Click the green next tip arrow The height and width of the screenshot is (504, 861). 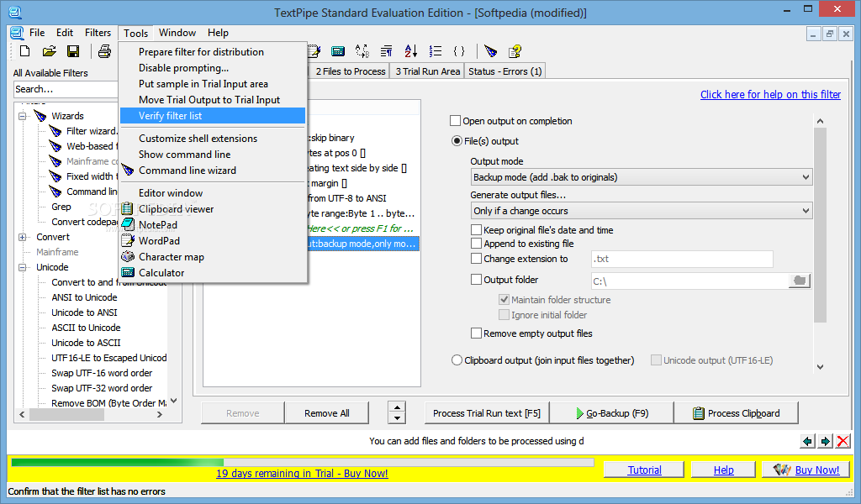[826, 441]
